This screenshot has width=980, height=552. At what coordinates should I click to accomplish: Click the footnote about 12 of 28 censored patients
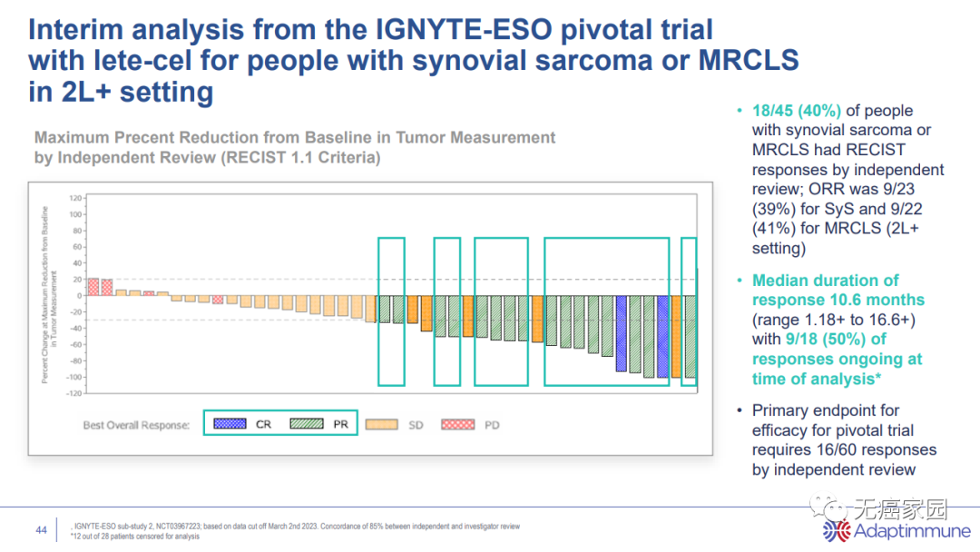[135, 537]
